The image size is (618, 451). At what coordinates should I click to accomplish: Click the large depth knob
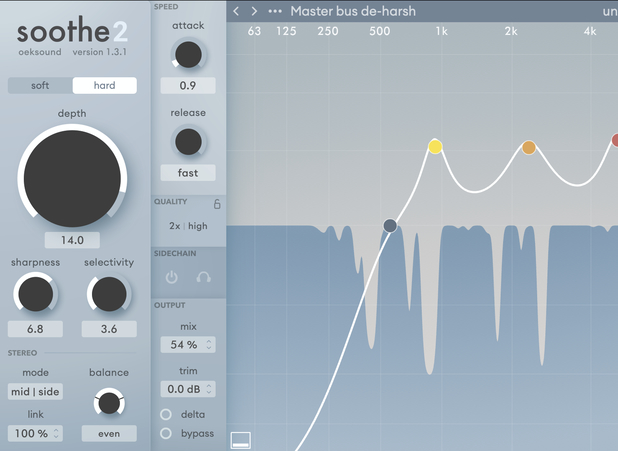[72, 177]
